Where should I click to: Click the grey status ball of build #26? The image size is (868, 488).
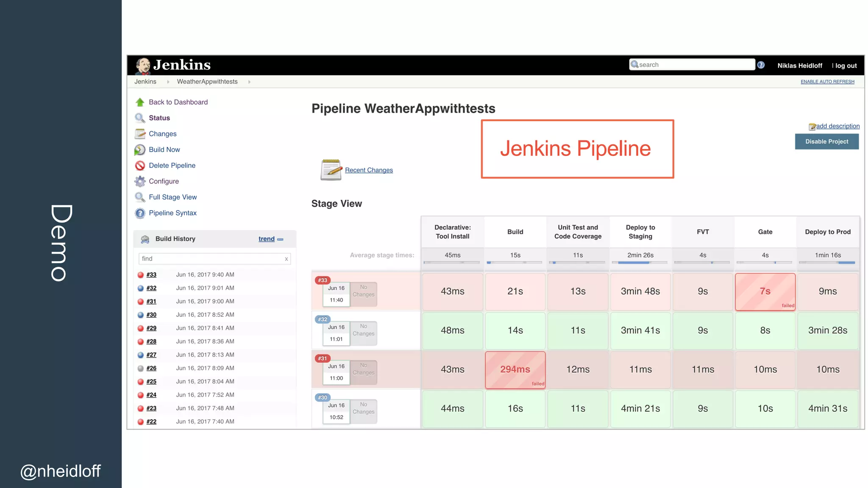point(141,369)
